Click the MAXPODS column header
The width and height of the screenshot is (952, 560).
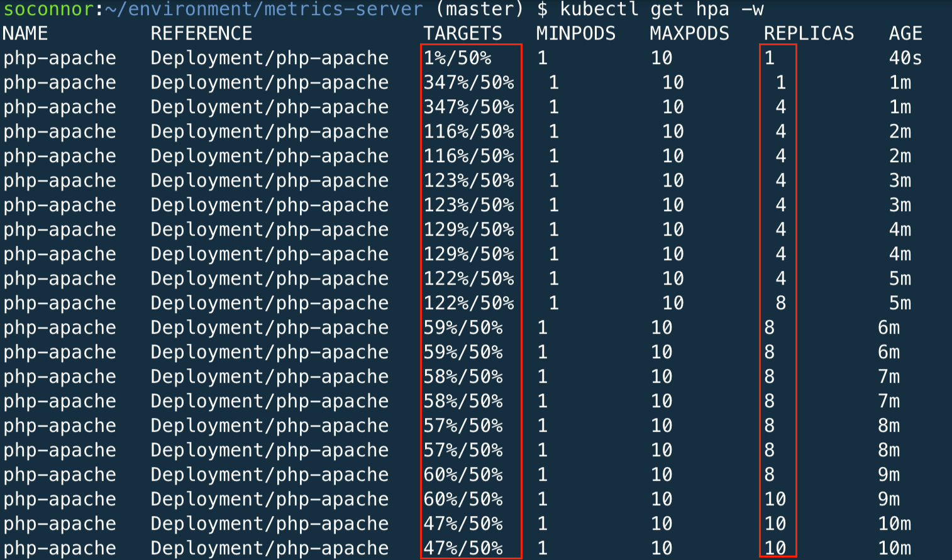point(689,33)
